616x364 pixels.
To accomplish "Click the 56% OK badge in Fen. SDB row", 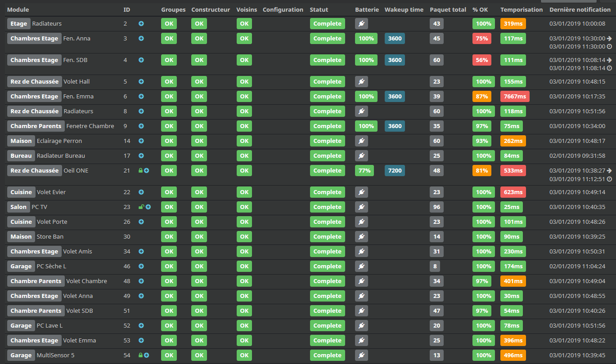I will pyautogui.click(x=482, y=60).
